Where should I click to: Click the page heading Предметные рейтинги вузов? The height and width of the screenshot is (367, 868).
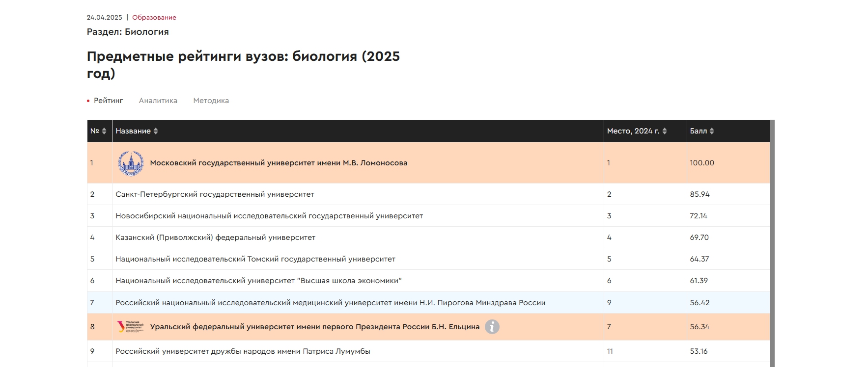pos(243,65)
